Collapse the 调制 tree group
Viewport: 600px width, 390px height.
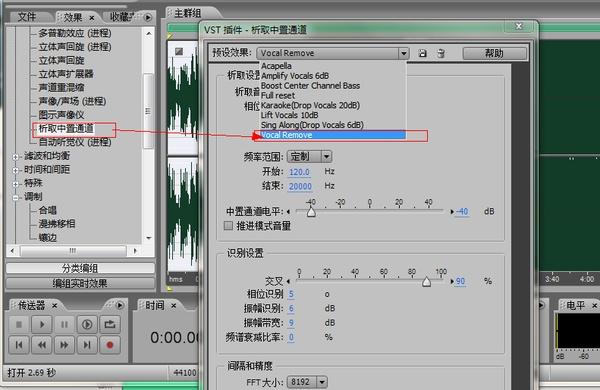click(16, 198)
